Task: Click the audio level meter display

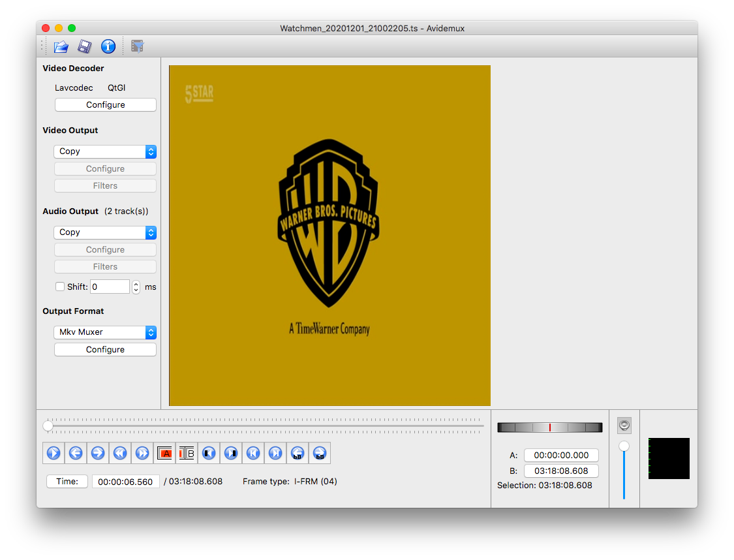Action: 669,458
